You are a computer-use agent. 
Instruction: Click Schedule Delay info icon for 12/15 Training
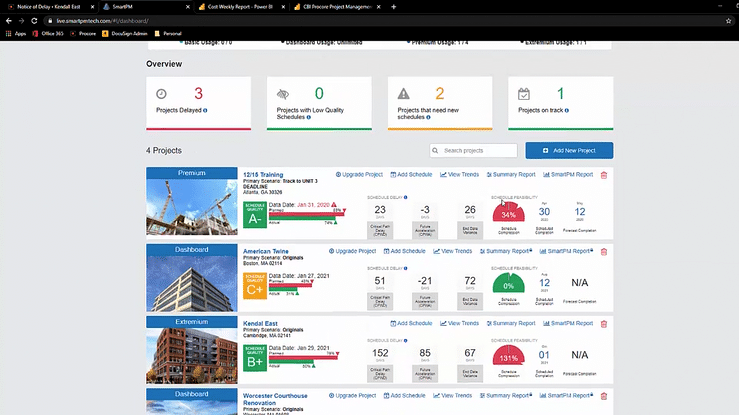(405, 197)
